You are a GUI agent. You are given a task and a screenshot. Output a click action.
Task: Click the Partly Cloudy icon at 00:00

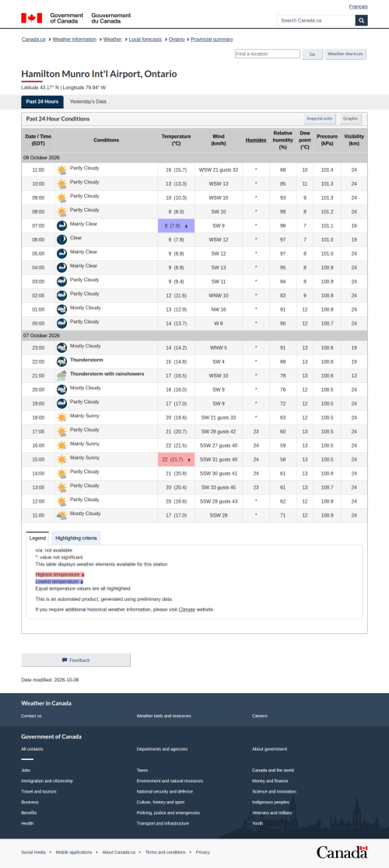pyautogui.click(x=61, y=323)
